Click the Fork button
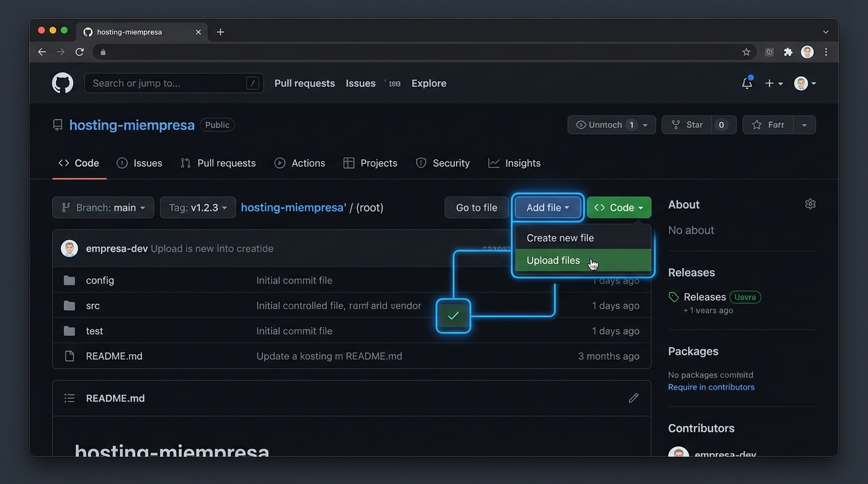The width and height of the screenshot is (868, 484). pyautogui.click(x=768, y=125)
